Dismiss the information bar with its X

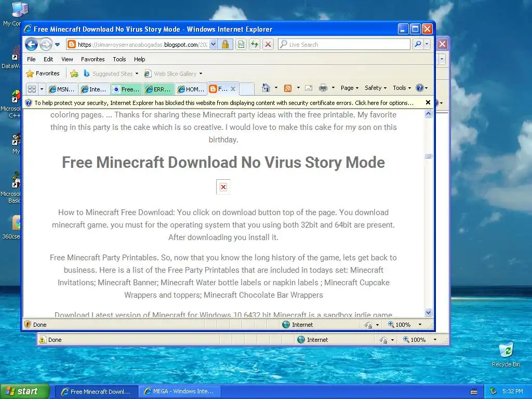click(x=428, y=102)
